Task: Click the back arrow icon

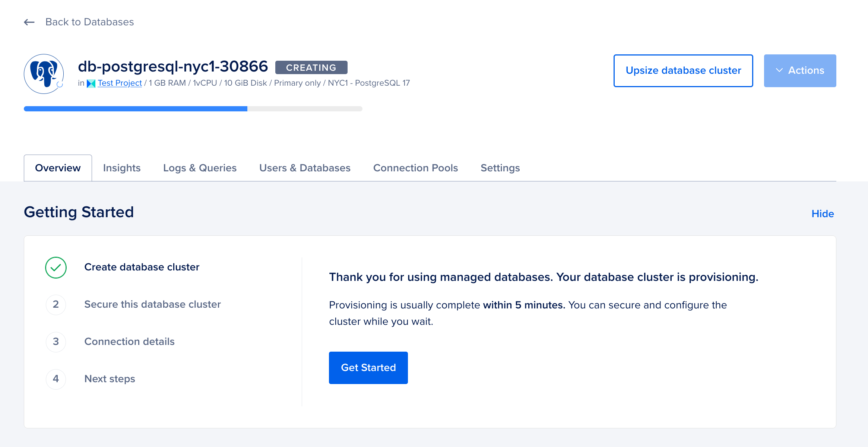Action: click(x=29, y=22)
